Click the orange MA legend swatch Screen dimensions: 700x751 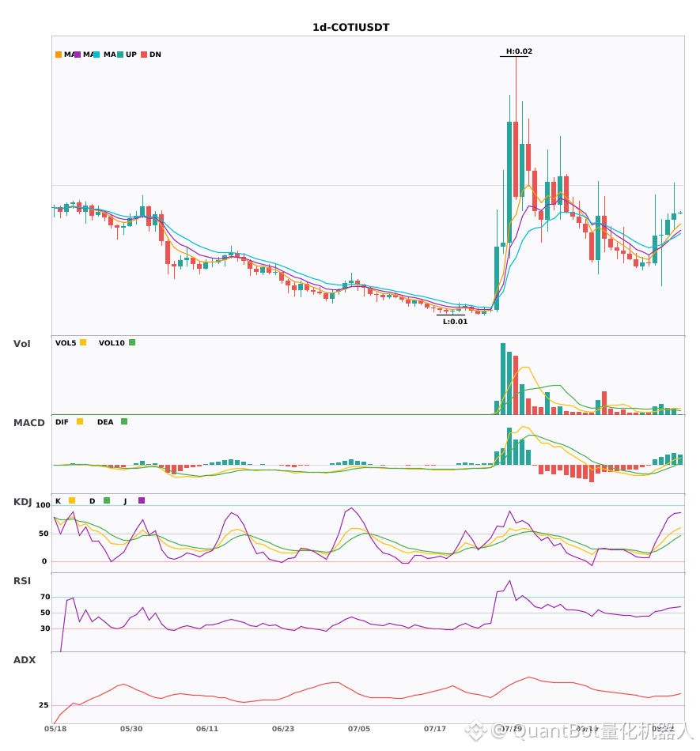click(x=59, y=55)
